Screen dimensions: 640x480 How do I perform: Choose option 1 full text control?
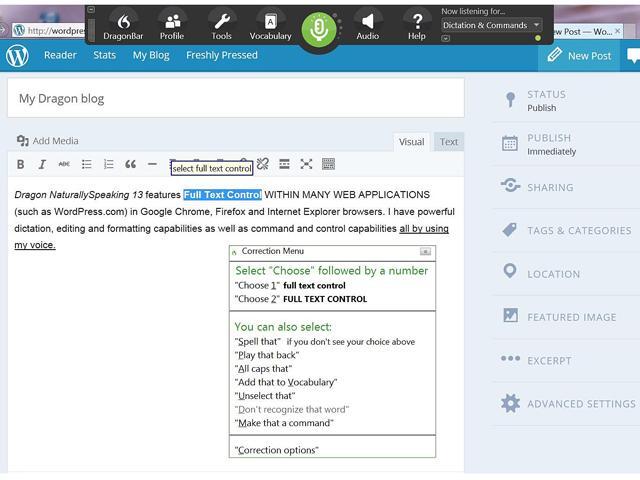click(x=290, y=285)
